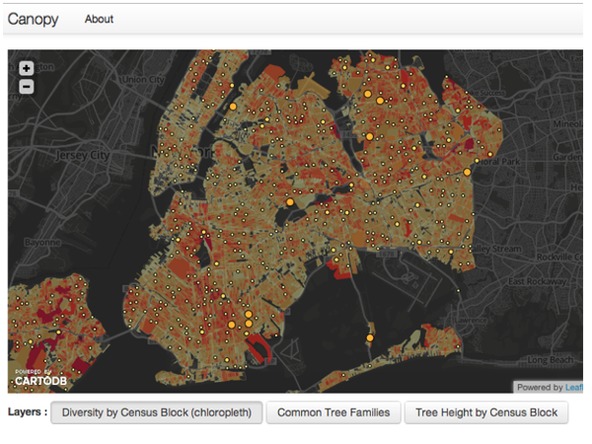Zoom out with the minus map control

(x=26, y=87)
